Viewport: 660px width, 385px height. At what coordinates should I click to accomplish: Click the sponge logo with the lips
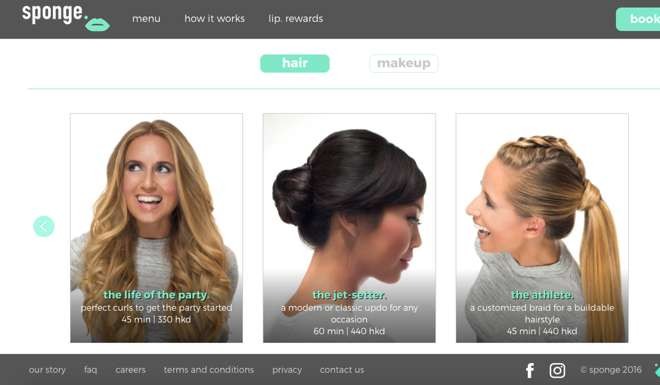(66, 18)
